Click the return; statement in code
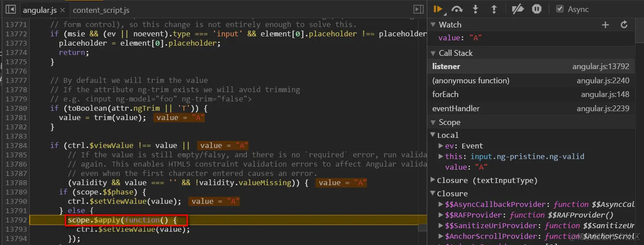The height and width of the screenshot is (245, 644). point(74,53)
